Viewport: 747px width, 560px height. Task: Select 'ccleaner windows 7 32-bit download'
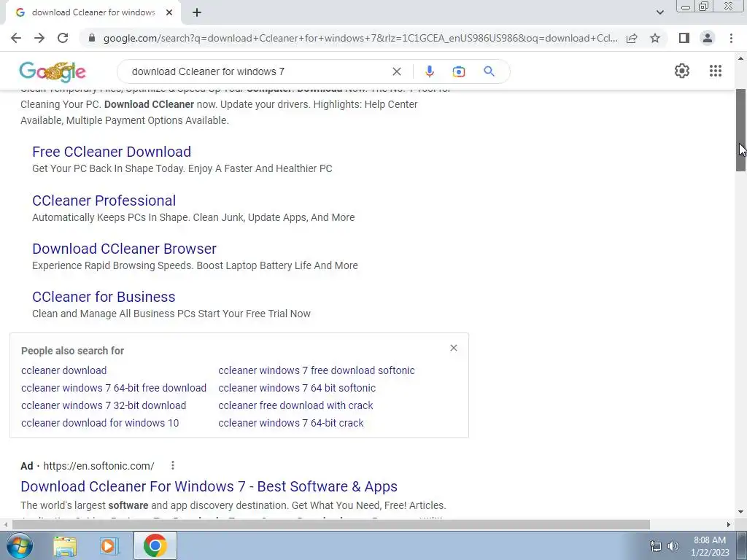click(x=104, y=405)
